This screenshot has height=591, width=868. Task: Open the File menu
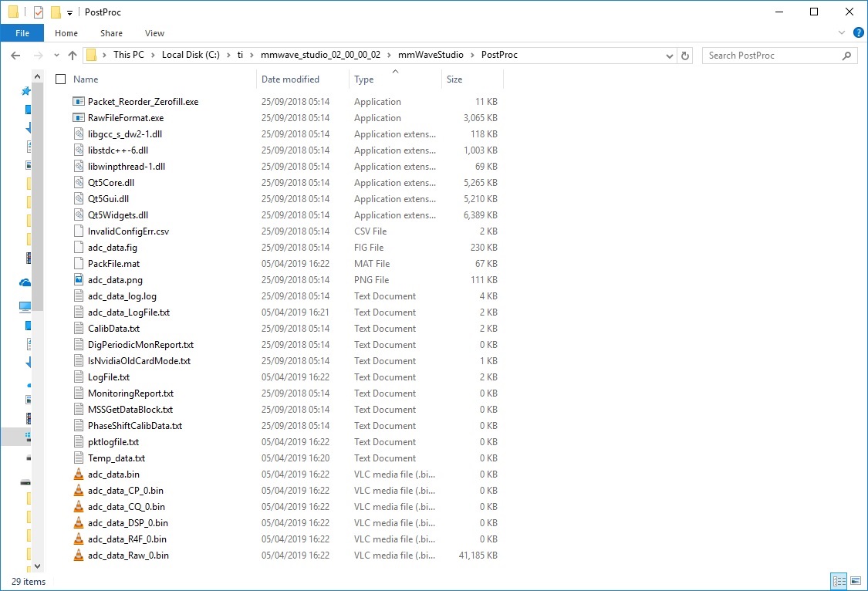22,33
